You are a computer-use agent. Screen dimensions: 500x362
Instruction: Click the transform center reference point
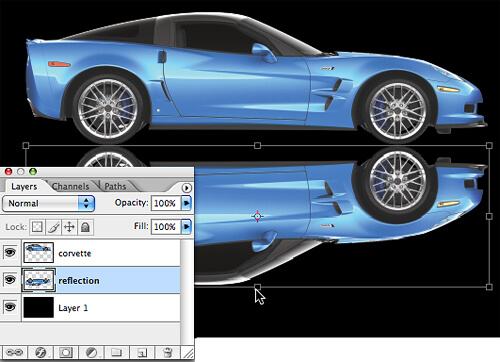pyautogui.click(x=257, y=216)
